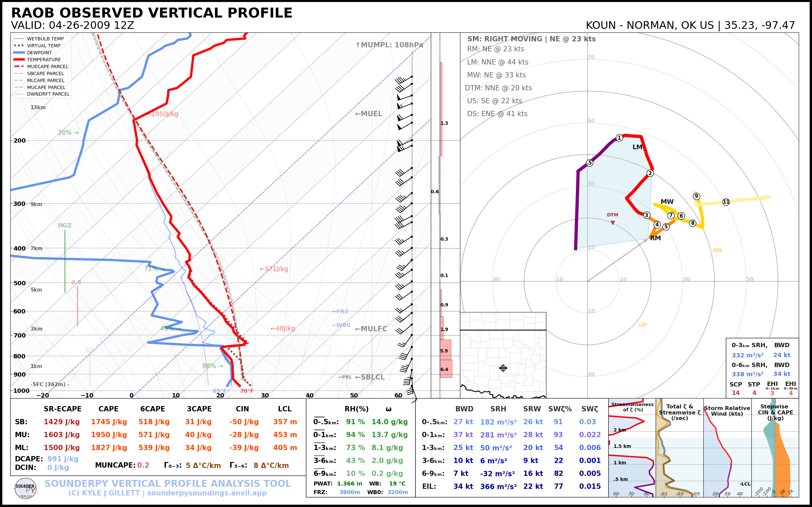Click hodograph height marker circle 1
Viewport: 812px width, 507px height.
pos(619,138)
